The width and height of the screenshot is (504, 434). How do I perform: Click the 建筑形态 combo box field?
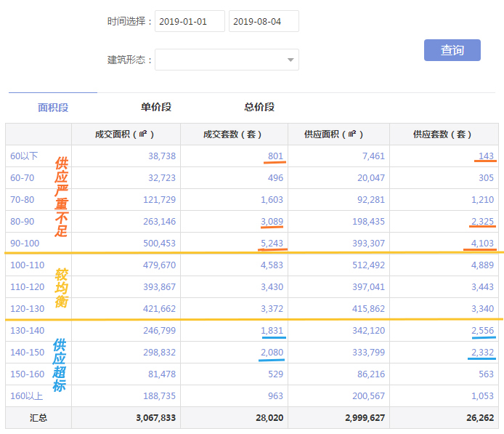218,60
